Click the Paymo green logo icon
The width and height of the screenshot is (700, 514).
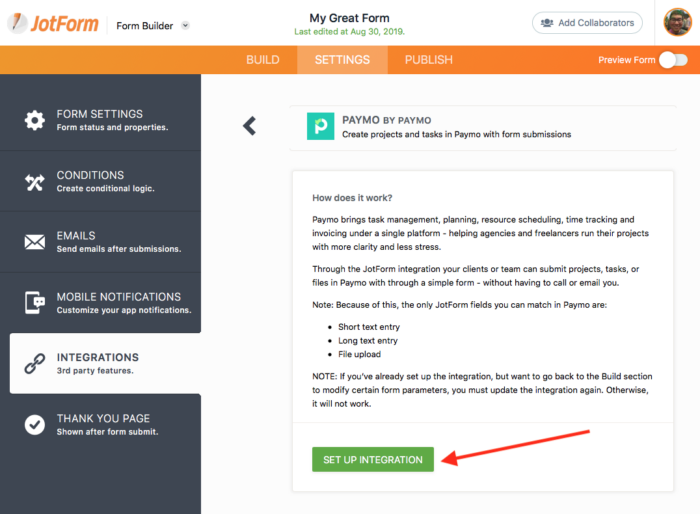click(x=321, y=126)
